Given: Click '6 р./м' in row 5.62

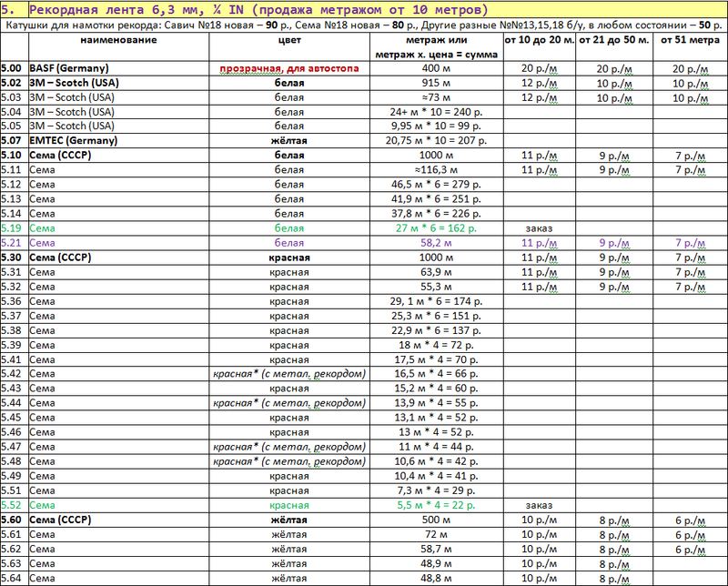Looking at the screenshot, I should click(x=691, y=550).
